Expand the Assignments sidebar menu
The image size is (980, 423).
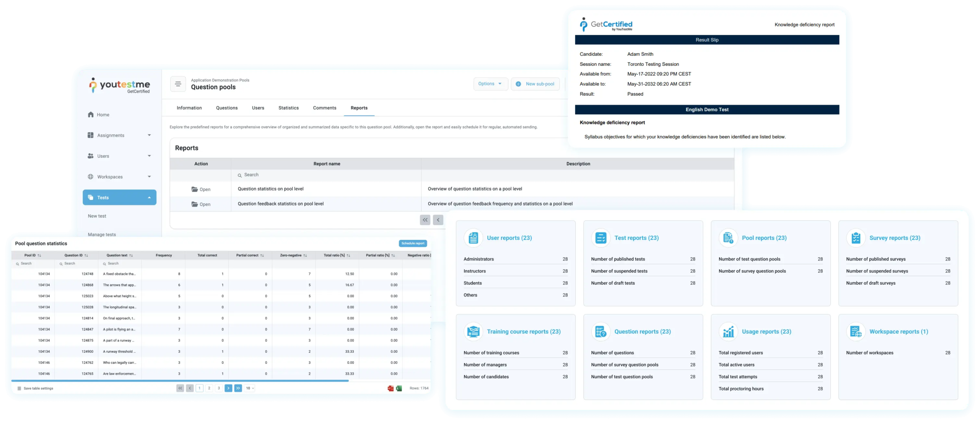tap(149, 135)
